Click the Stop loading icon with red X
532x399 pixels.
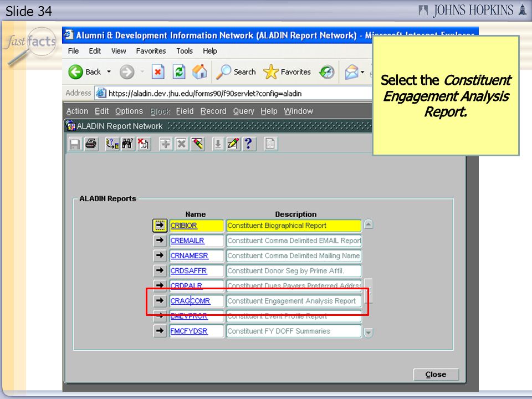point(158,72)
